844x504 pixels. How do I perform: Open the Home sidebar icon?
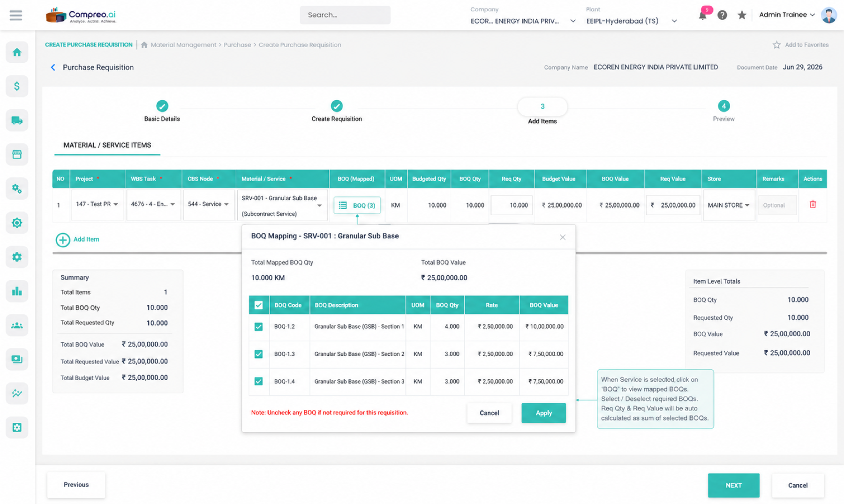(17, 52)
